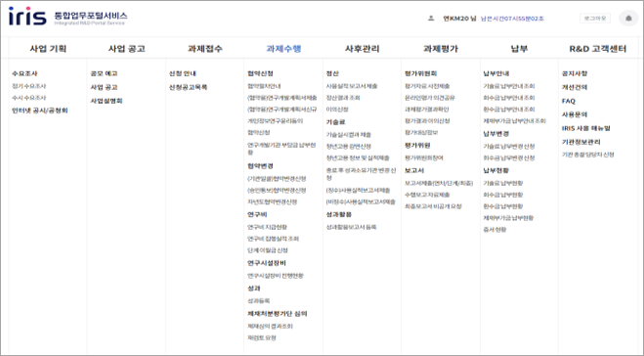Image resolution: width=644 pixels, height=356 pixels.
Task: Click 보고서제출(연차/단계/최종) link
Action: click(x=439, y=183)
